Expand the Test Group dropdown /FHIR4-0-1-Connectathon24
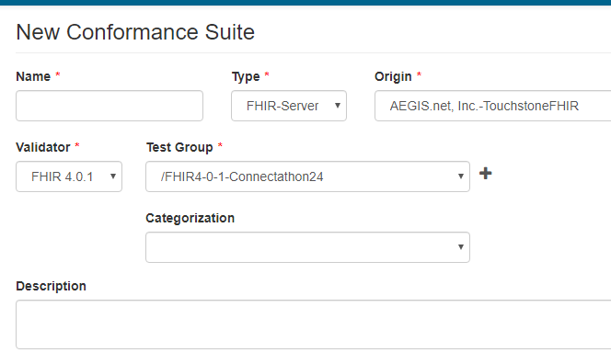Screen dimensions: 611x364 point(308,176)
